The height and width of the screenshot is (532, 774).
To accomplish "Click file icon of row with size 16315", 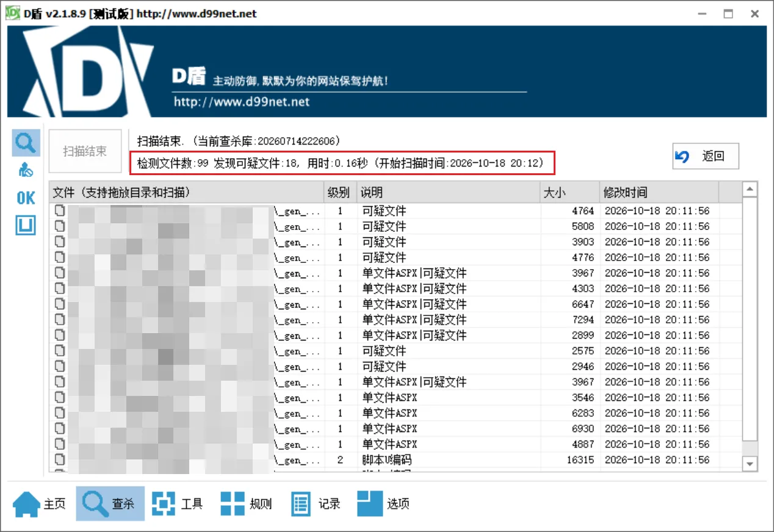I will [59, 460].
